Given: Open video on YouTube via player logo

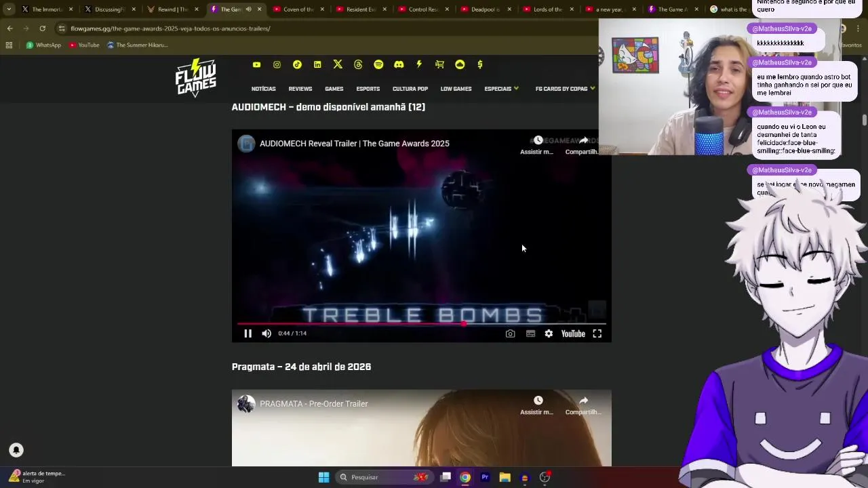Looking at the screenshot, I should (573, 333).
